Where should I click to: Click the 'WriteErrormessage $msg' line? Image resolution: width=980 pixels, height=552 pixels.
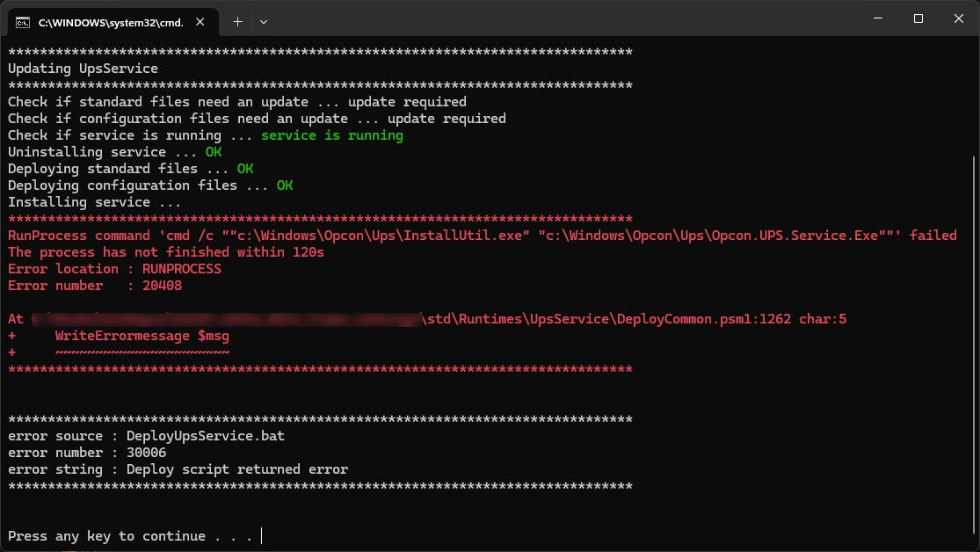click(x=142, y=336)
